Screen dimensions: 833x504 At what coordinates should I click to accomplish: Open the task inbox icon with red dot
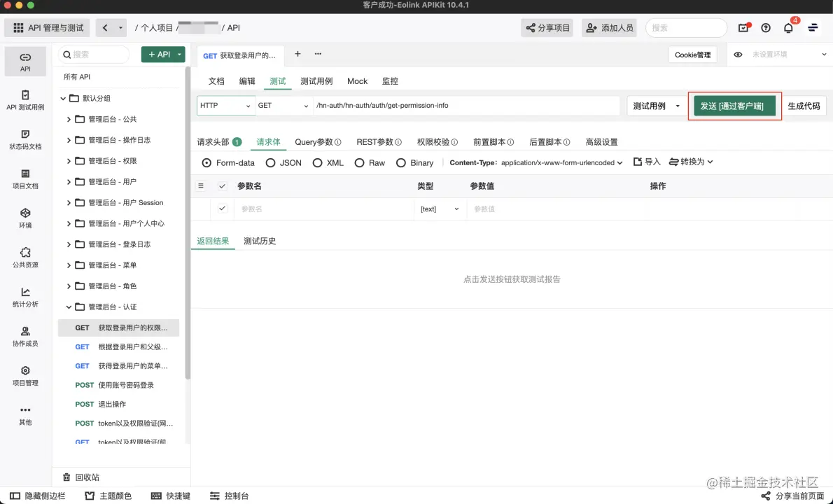[x=743, y=27]
